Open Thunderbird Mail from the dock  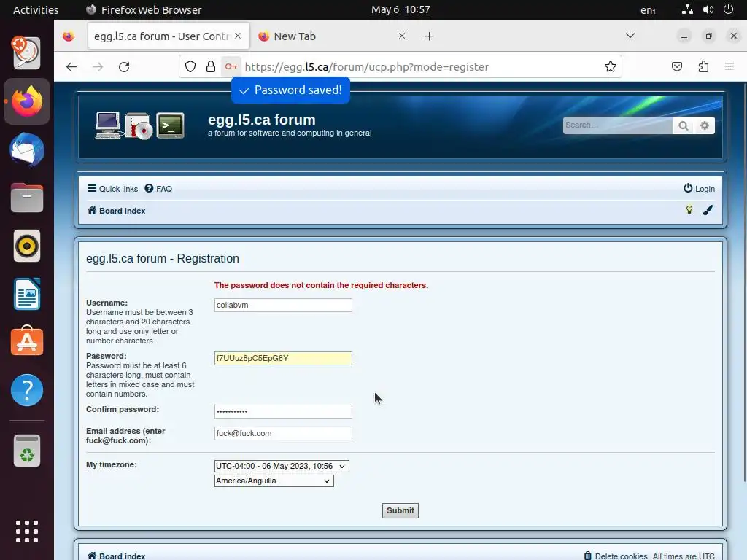[27, 150]
